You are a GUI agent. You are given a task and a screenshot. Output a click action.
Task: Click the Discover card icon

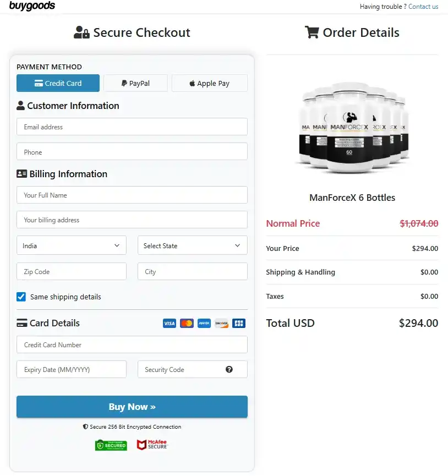221,323
